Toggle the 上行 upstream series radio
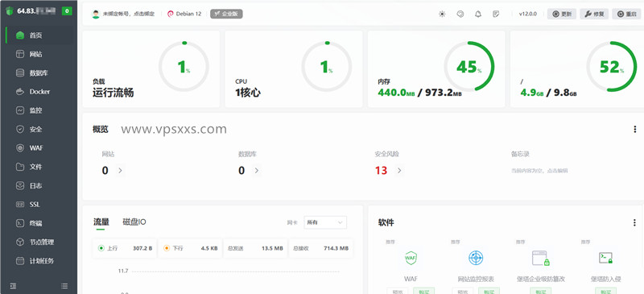The image size is (644, 294). click(101, 248)
